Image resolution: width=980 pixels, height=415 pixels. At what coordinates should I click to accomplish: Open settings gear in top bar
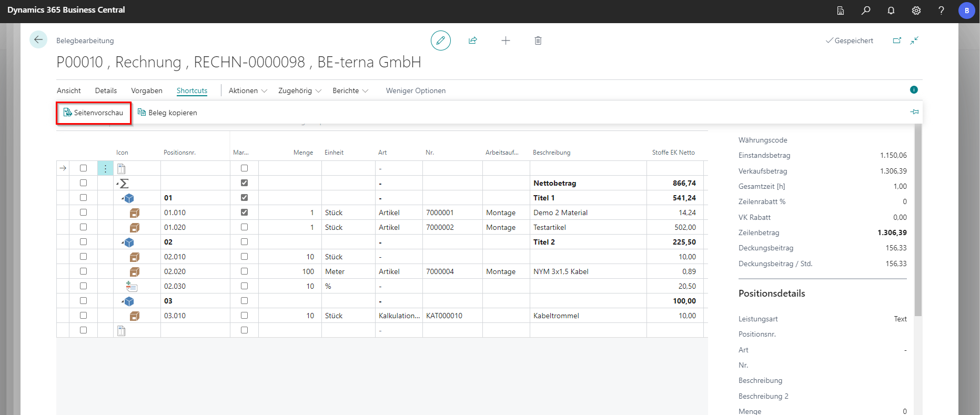click(x=916, y=11)
